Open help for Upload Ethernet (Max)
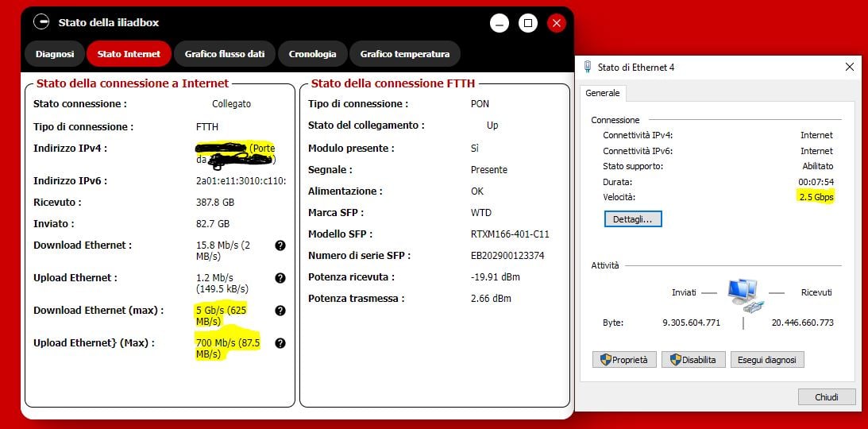 coord(280,343)
